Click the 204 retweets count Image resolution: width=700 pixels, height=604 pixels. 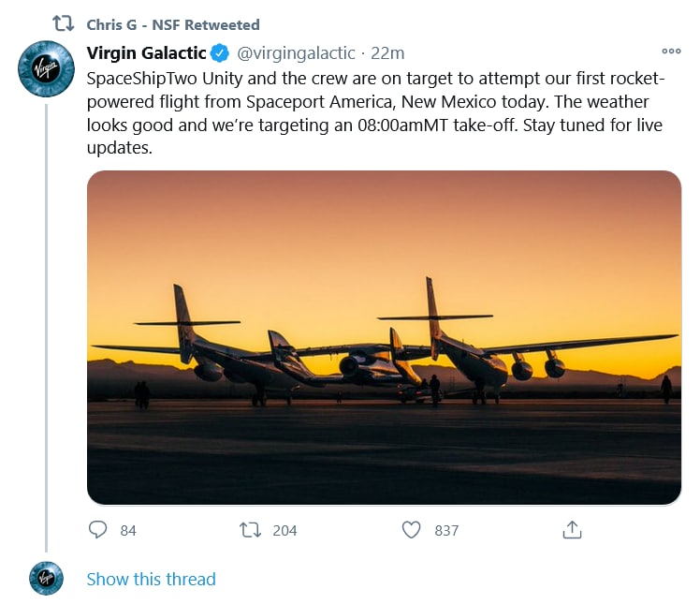point(284,530)
